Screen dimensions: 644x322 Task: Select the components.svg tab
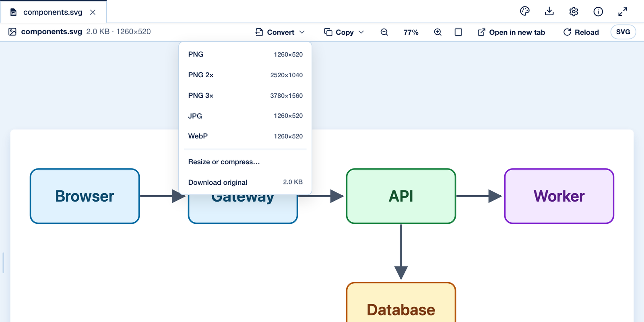53,12
